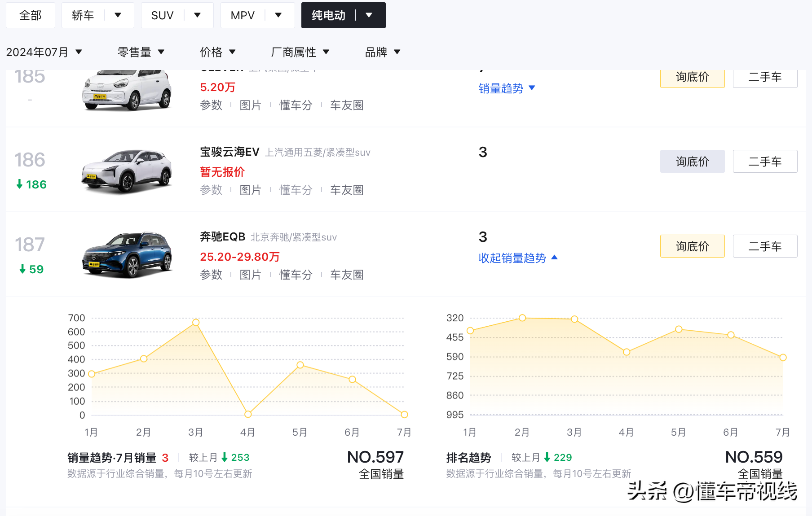This screenshot has width=812, height=516.
Task: Select the SUV category filter
Action: click(162, 15)
